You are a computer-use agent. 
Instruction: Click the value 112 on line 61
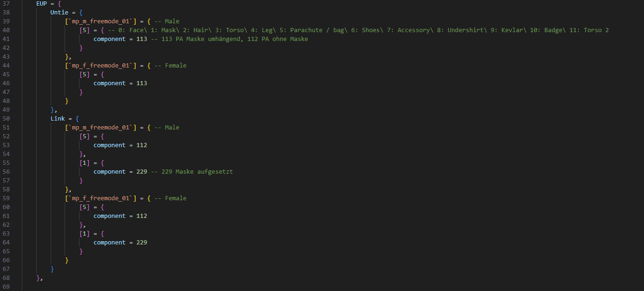tap(141, 216)
